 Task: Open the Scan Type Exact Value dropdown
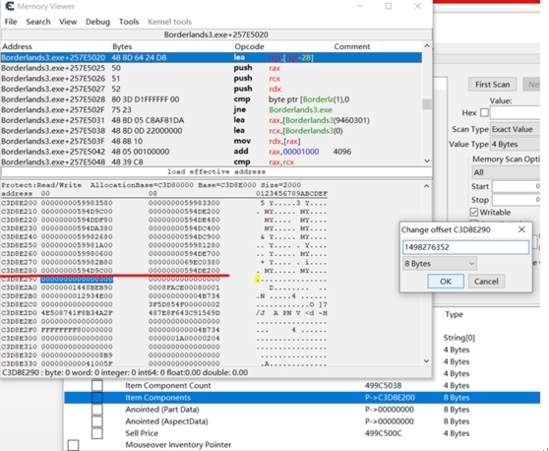tap(515, 129)
